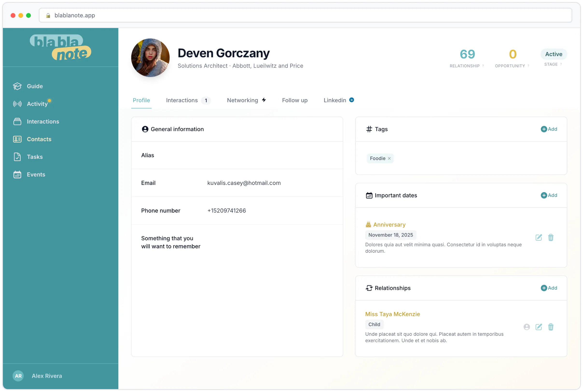Go to Interactions in the sidebar
This screenshot has width=583, height=392.
pyautogui.click(x=43, y=121)
